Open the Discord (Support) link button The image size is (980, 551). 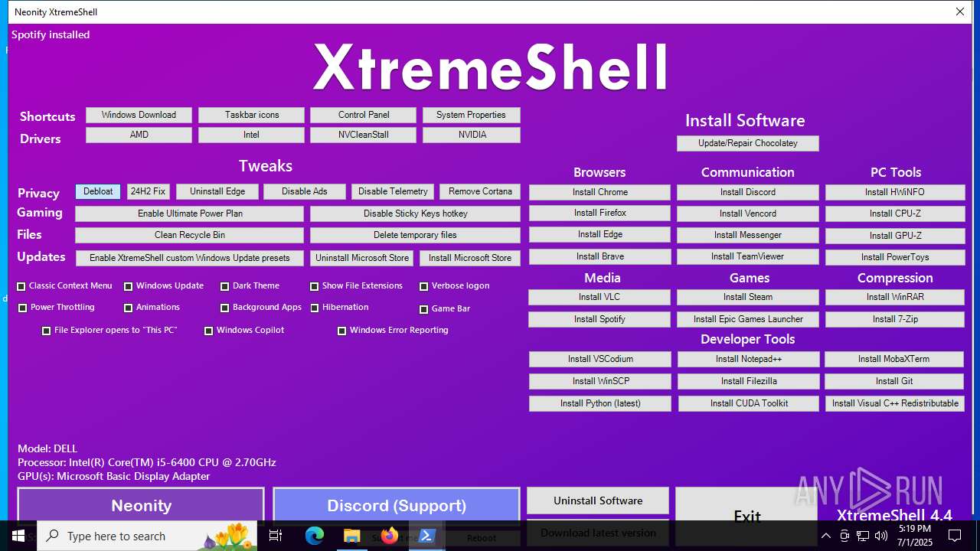coord(397,505)
